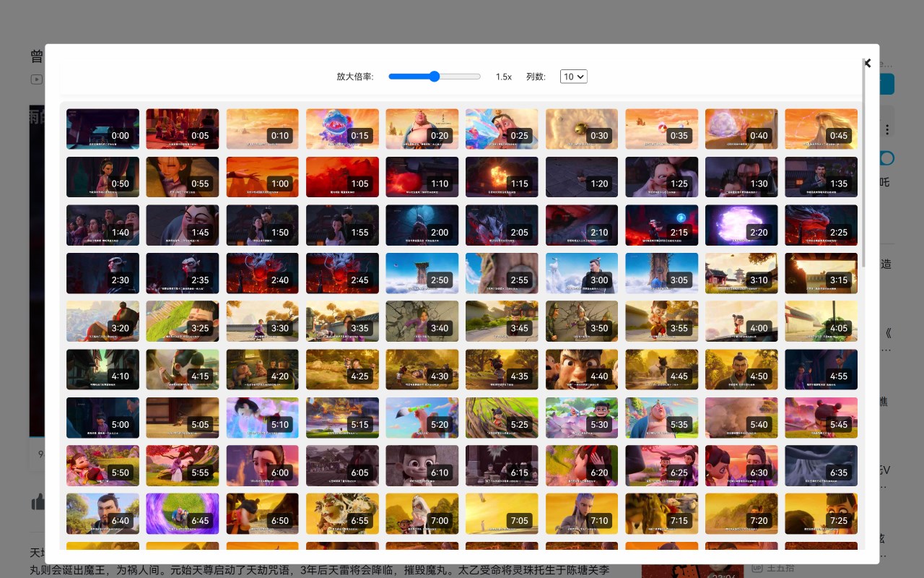924x578 pixels.
Task: Click the 5:00 frame thumbnail
Action: tap(103, 418)
